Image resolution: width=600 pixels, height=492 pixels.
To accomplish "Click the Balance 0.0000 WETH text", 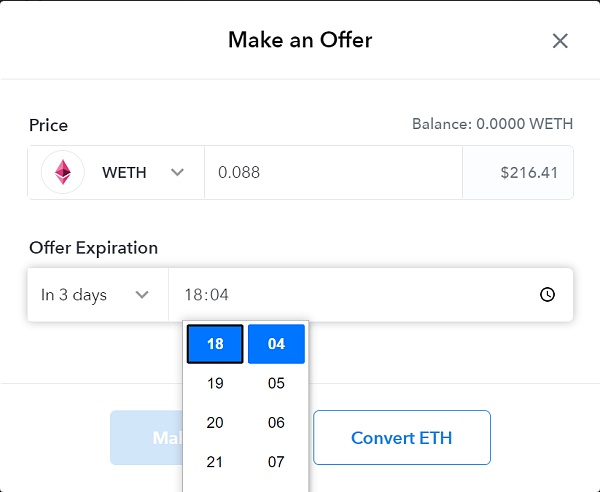I will point(492,124).
